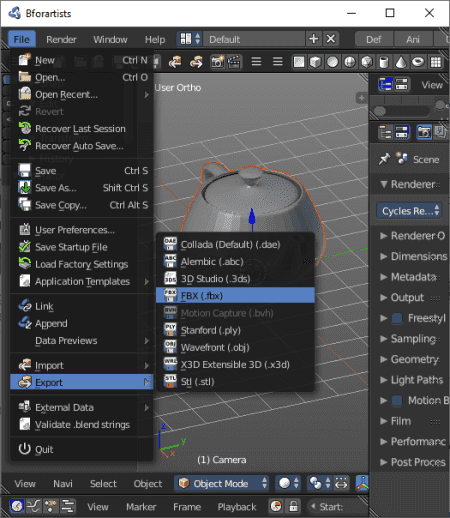Image resolution: width=450 pixels, height=518 pixels.
Task: Expand External Data submenu
Action: tap(82, 407)
